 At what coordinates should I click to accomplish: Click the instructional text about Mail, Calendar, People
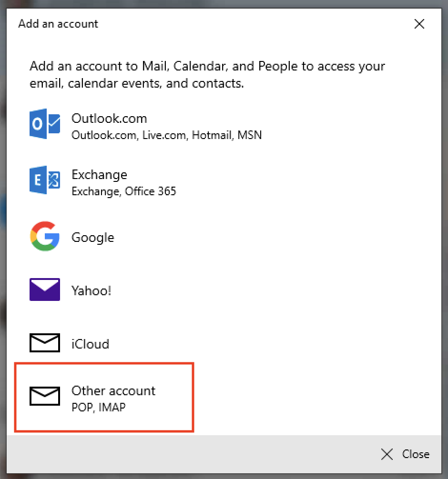tap(207, 75)
